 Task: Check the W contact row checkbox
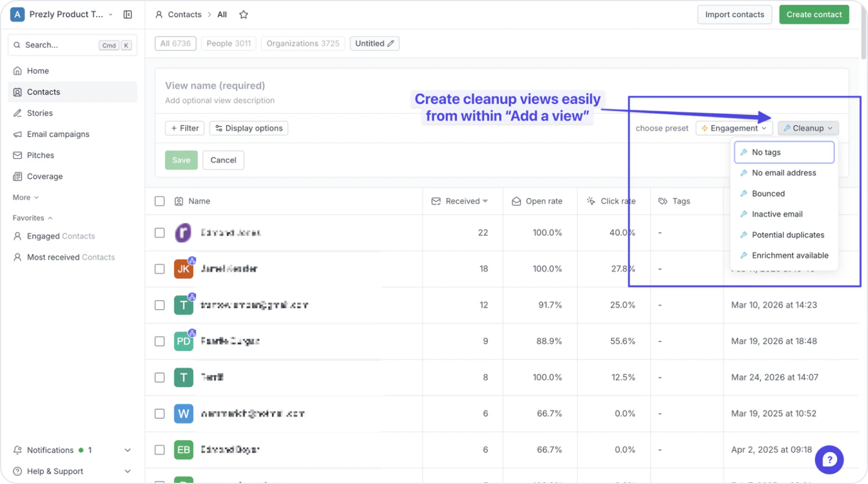pyautogui.click(x=160, y=414)
